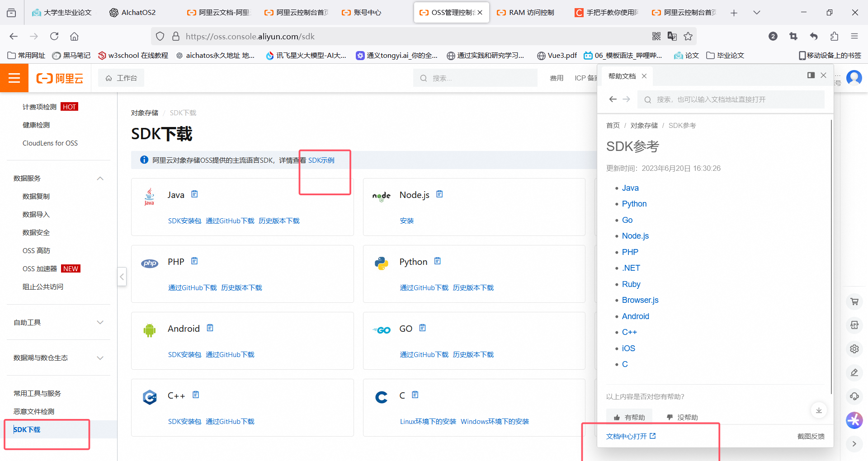The image size is (868, 461).
Task: Open C++ SDK document icon
Action: click(x=196, y=395)
